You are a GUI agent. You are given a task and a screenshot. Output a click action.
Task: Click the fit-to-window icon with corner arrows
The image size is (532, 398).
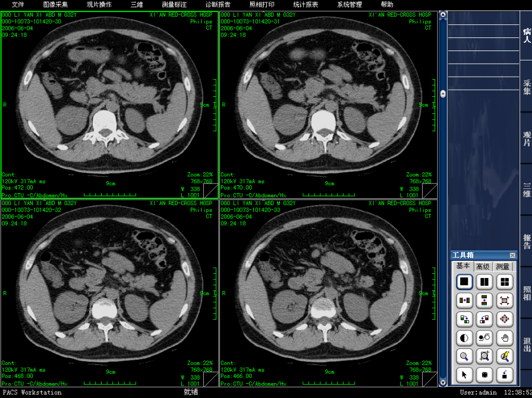[x=505, y=301]
